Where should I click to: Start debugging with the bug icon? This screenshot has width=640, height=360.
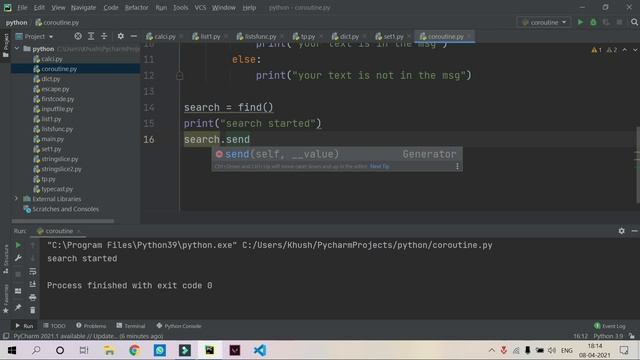593,22
